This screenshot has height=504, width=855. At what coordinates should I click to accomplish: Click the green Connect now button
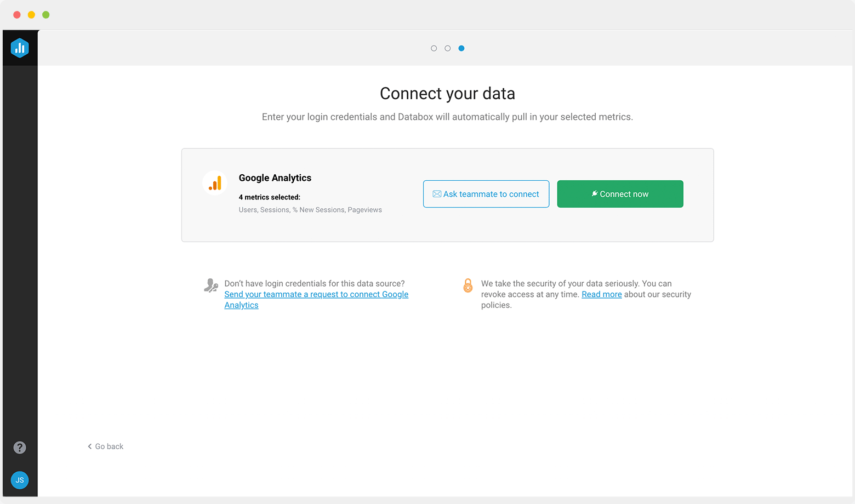620,194
